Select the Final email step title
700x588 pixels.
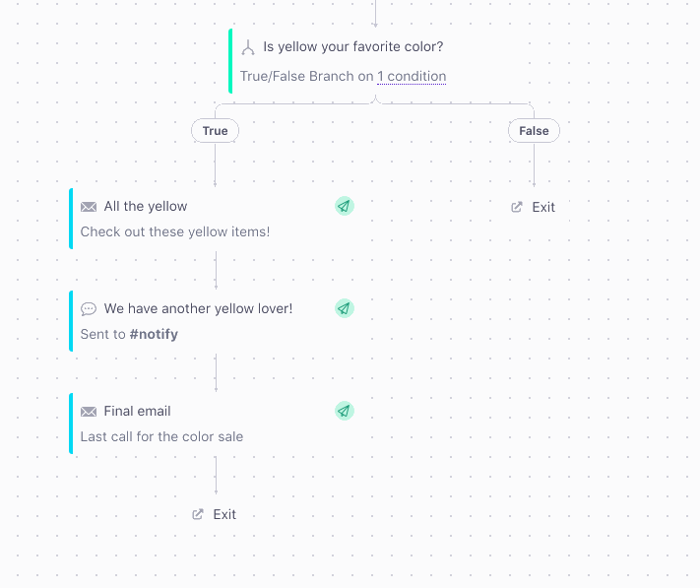point(137,412)
